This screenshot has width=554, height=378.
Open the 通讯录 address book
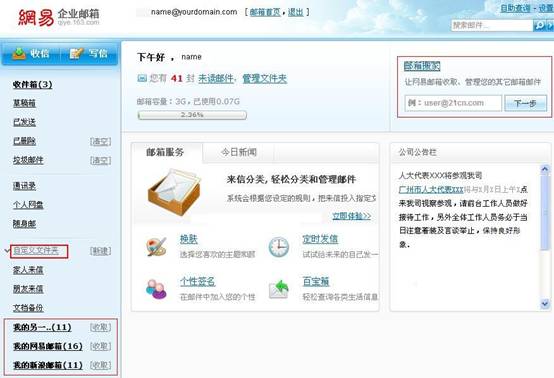pos(24,186)
